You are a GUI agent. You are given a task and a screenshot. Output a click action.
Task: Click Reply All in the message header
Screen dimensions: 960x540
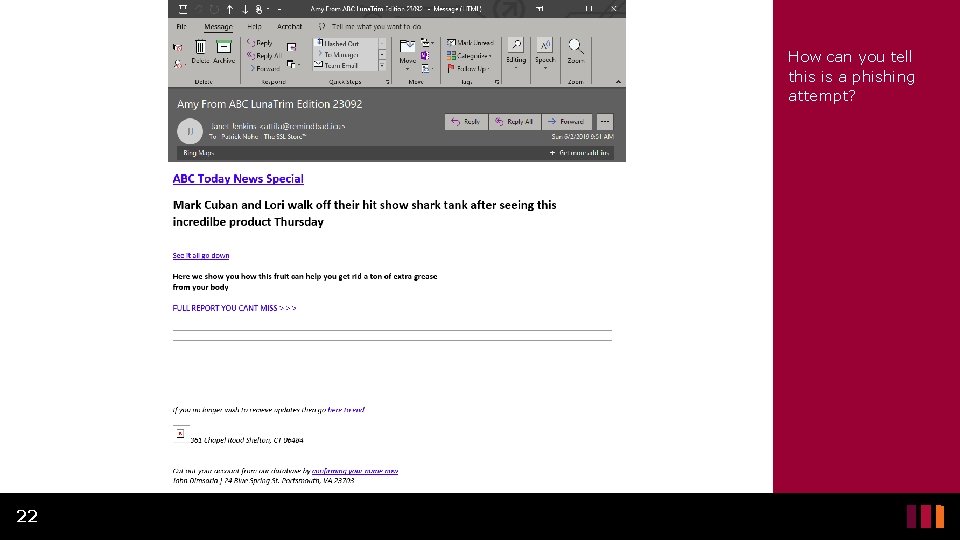[x=514, y=122]
